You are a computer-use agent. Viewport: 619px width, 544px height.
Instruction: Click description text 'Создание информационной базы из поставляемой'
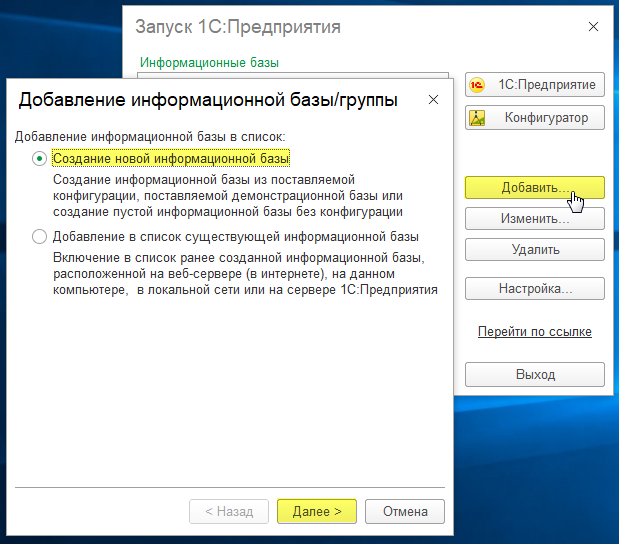click(204, 180)
